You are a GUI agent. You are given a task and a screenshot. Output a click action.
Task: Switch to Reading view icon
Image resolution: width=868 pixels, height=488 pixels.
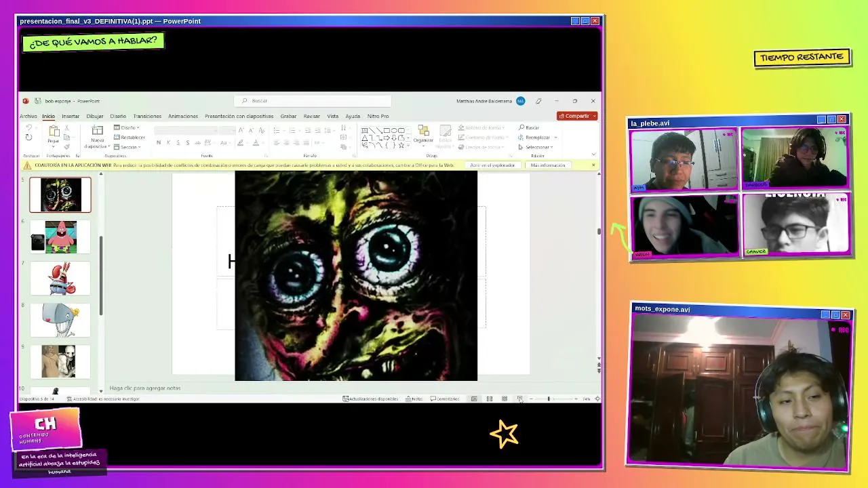point(505,399)
